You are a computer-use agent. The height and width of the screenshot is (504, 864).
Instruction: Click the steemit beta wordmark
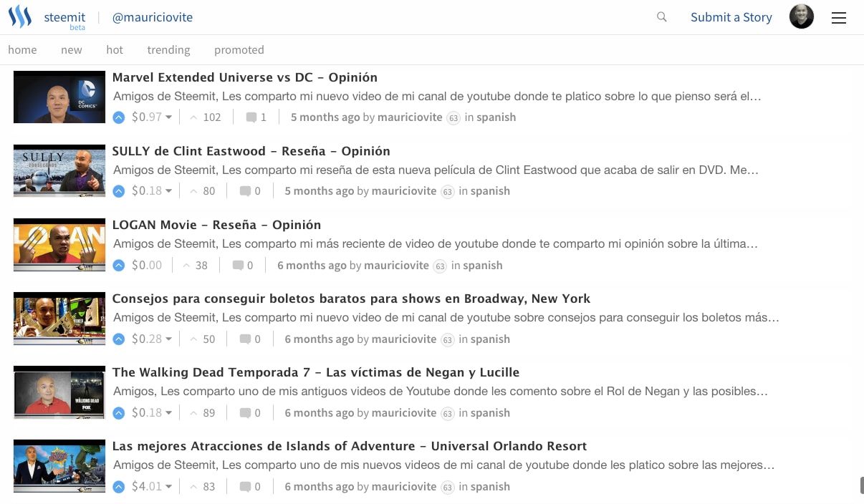(65, 19)
